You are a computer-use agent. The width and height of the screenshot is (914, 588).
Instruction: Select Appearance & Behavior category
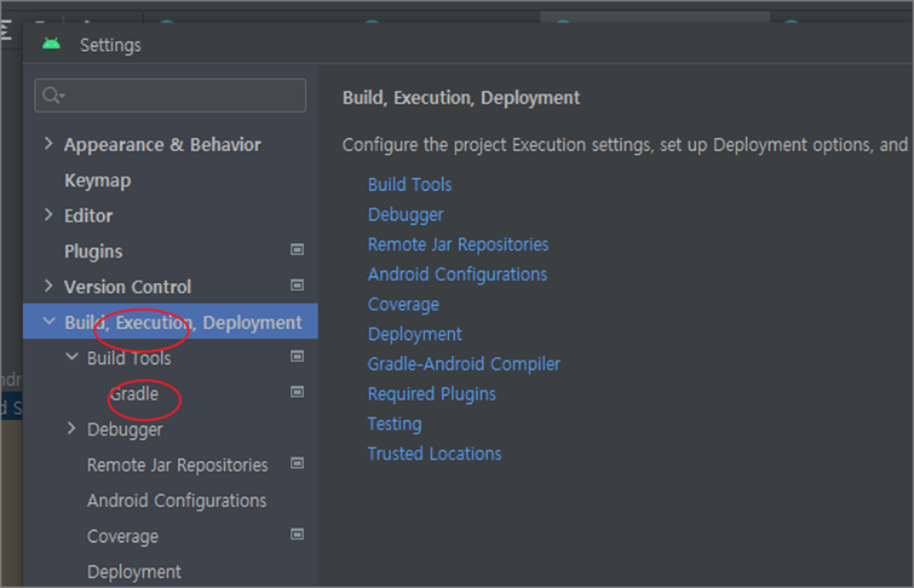[162, 145]
